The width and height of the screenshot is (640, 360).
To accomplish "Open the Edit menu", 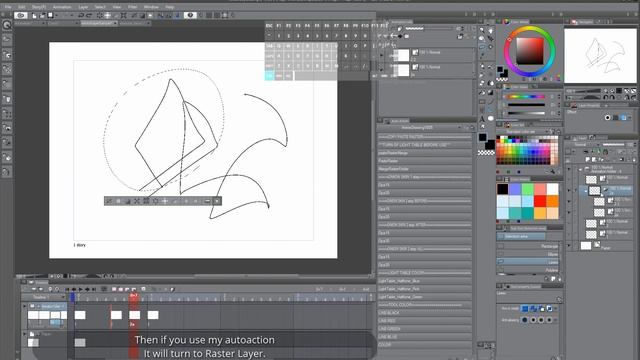I will 22,7.
